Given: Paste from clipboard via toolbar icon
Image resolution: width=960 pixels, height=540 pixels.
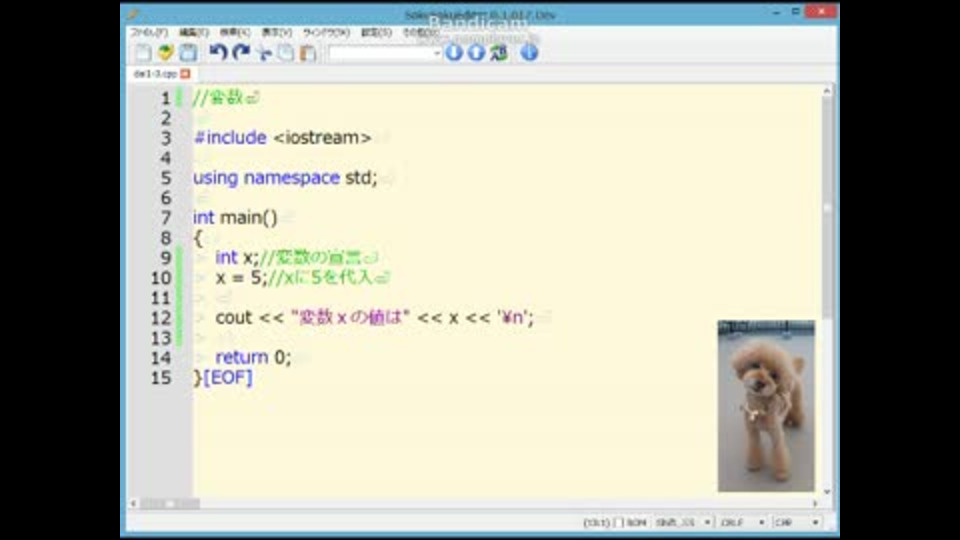Looking at the screenshot, I should tap(309, 53).
